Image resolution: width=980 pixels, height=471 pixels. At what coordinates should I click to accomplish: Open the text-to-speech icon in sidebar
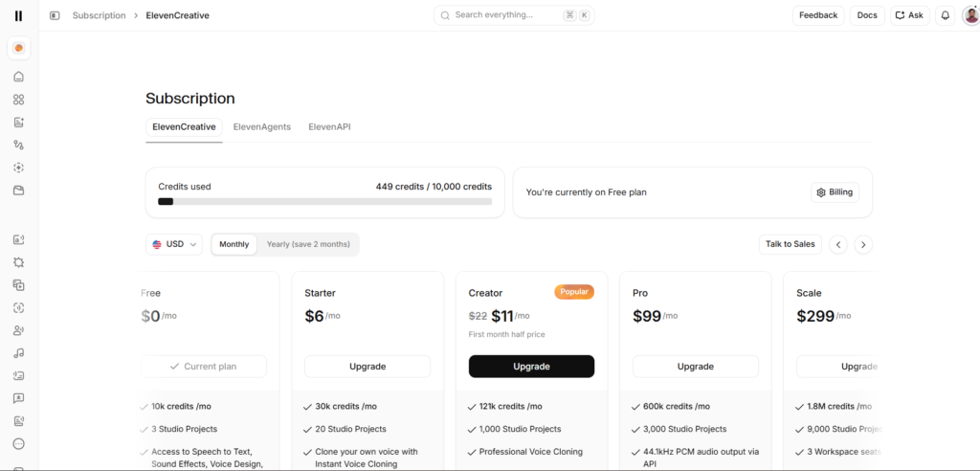tap(19, 239)
